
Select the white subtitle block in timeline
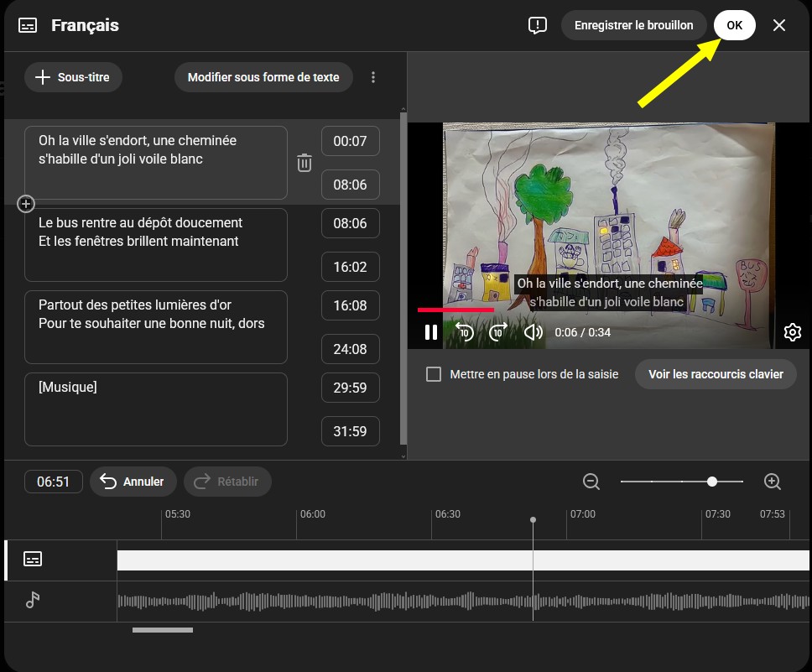pyautogui.click(x=463, y=560)
